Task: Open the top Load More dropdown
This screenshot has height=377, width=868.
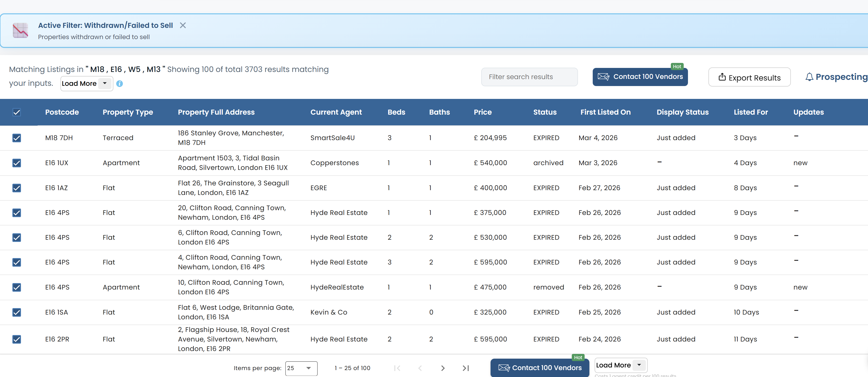Action: click(x=105, y=83)
